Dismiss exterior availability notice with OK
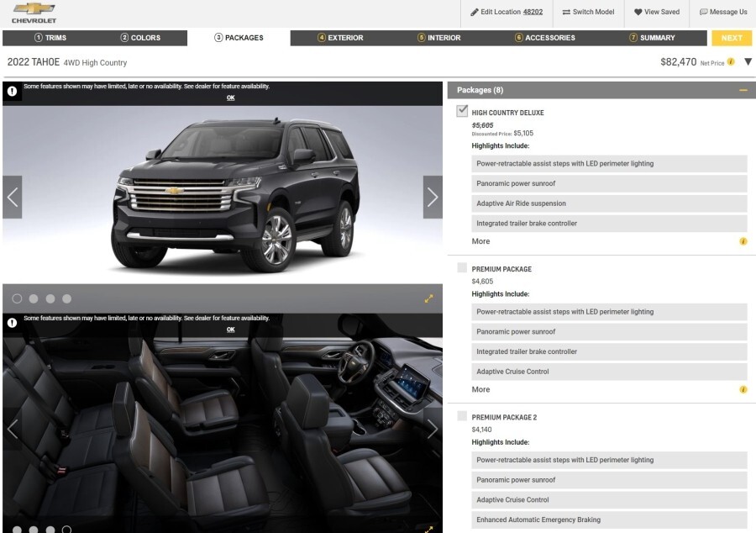The width and height of the screenshot is (756, 533). click(x=230, y=98)
